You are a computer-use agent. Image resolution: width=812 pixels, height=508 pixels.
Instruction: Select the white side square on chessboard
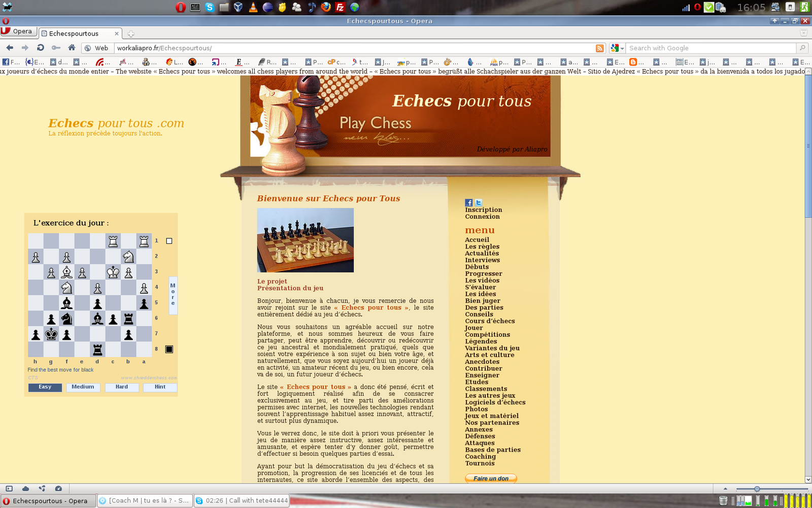click(x=169, y=241)
